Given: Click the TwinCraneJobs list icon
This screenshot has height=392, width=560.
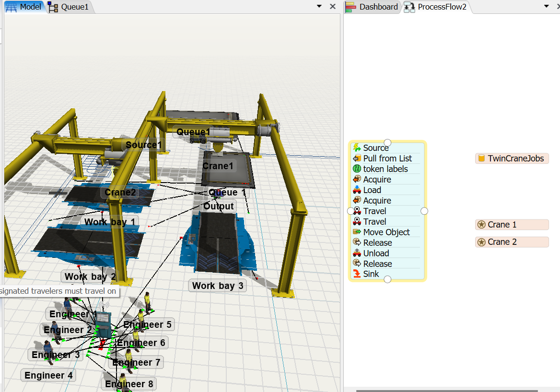Looking at the screenshot, I should point(481,159).
